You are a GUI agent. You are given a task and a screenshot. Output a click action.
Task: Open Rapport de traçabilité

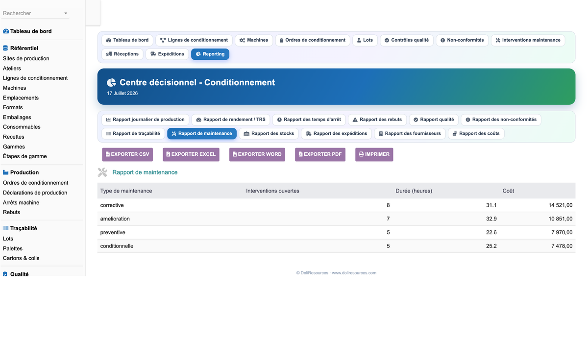click(133, 133)
